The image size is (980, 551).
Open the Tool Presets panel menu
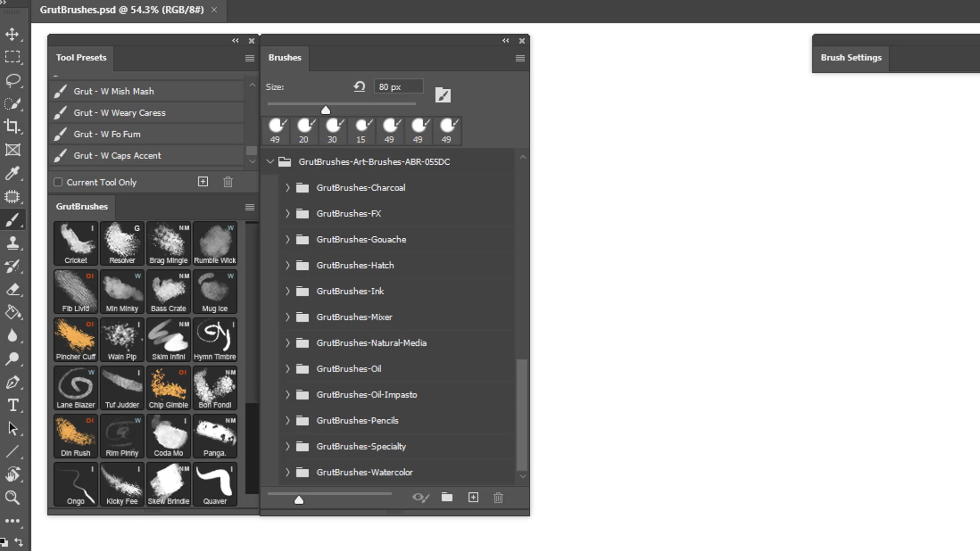(250, 58)
